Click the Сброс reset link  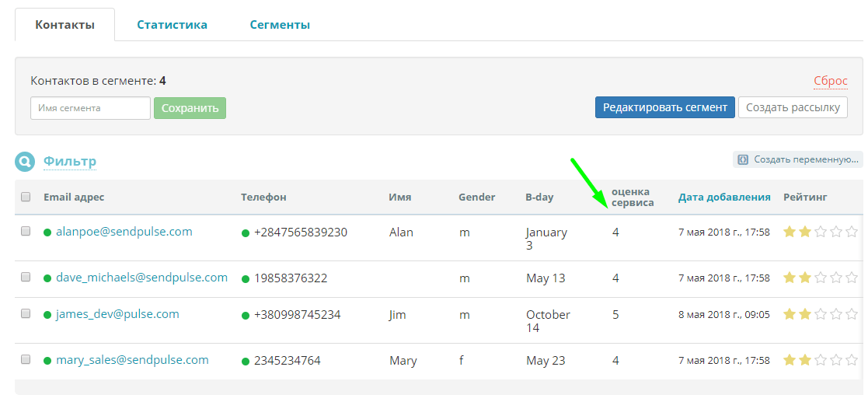coord(831,81)
